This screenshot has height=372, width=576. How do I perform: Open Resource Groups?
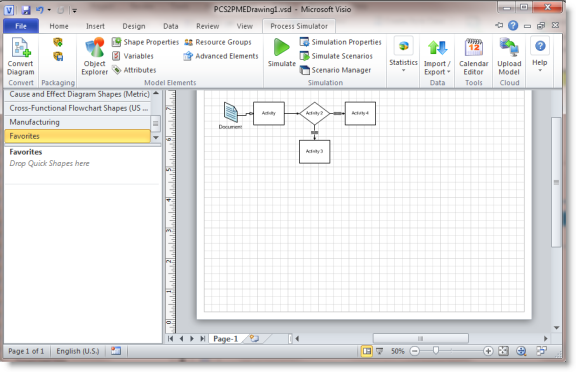pyautogui.click(x=218, y=42)
